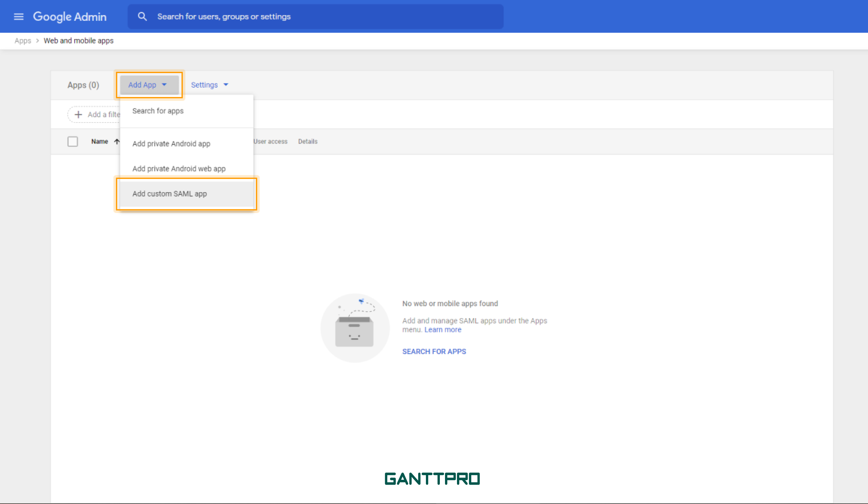
Task: Focus the search users, groups or settings field
Action: 315,16
